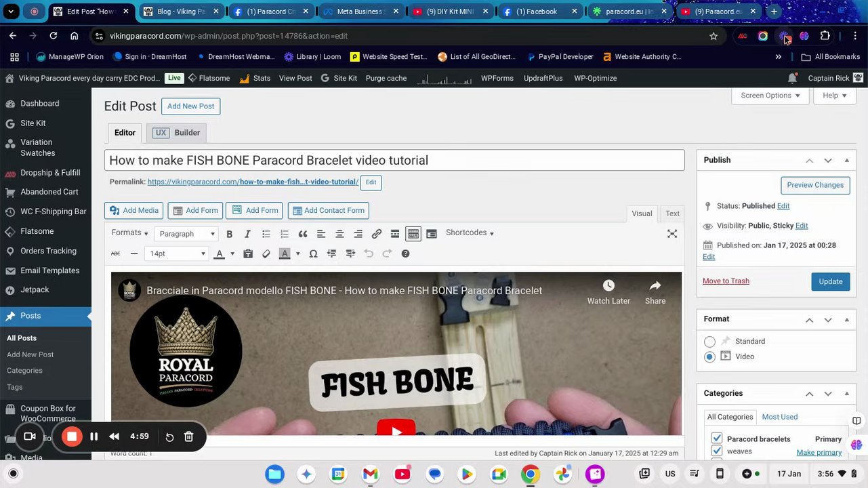Show the Most Used categories tab

[x=779, y=417]
